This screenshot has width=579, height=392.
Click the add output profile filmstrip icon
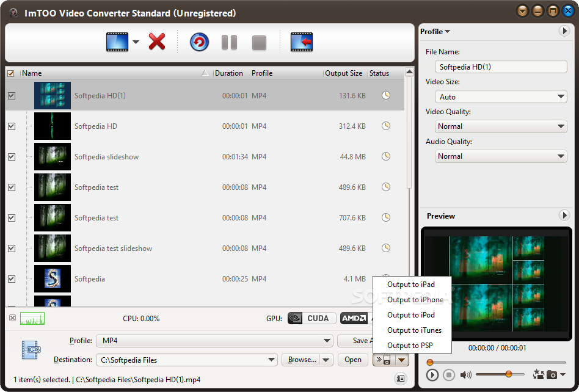(302, 42)
